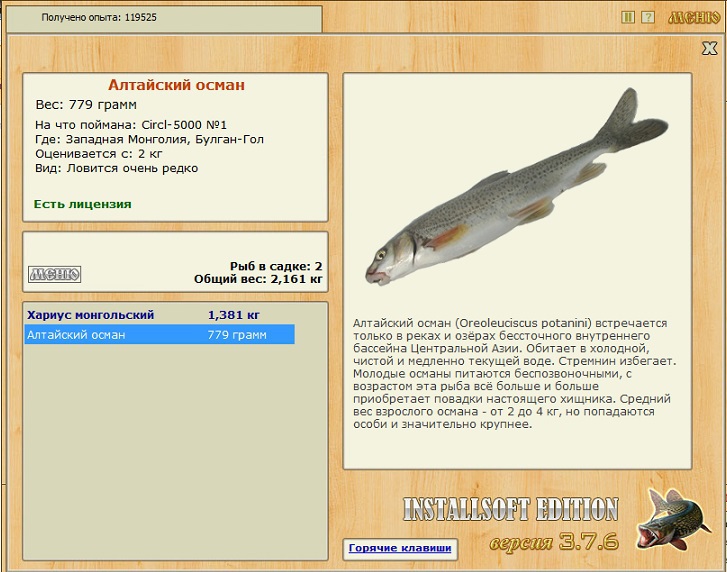This screenshot has height=572, width=727.
Task: Click the pike logo icon
Action: click(x=673, y=519)
